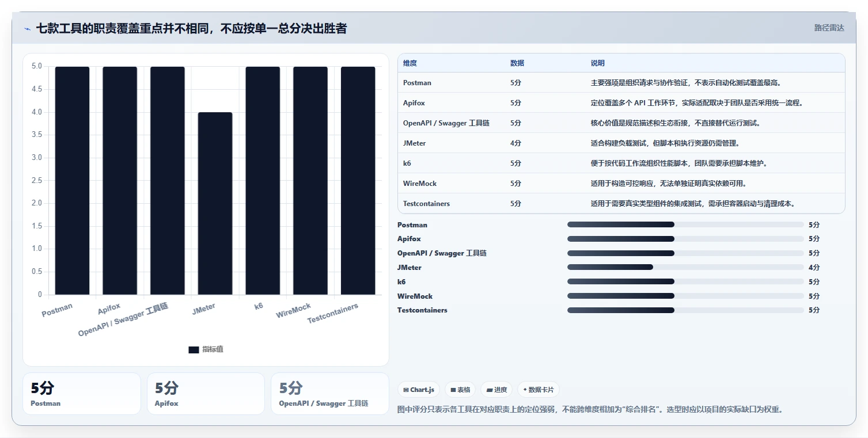This screenshot has width=868, height=438.
Task: Click the Testcontainers progress bar
Action: pos(685,310)
